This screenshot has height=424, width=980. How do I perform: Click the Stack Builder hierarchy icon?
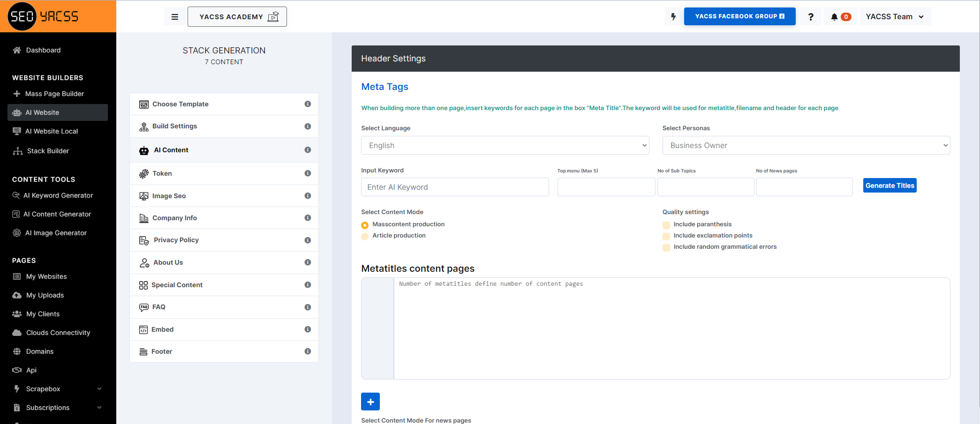point(18,151)
